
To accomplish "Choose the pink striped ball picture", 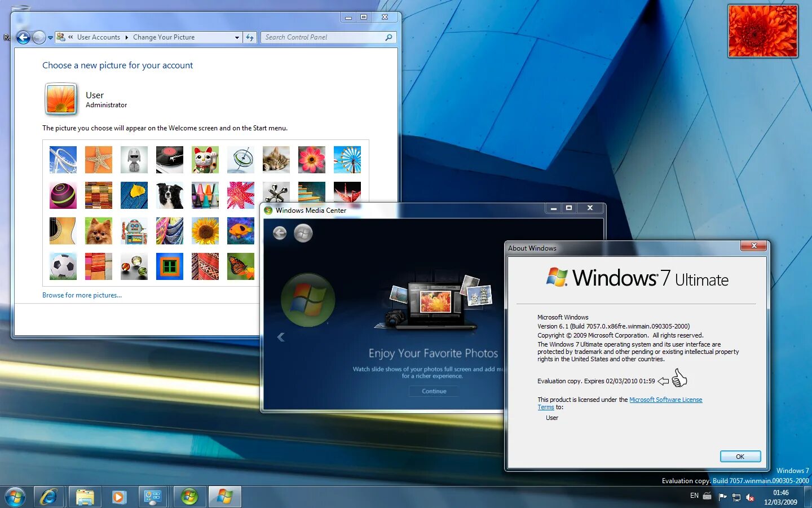I will pyautogui.click(x=63, y=195).
